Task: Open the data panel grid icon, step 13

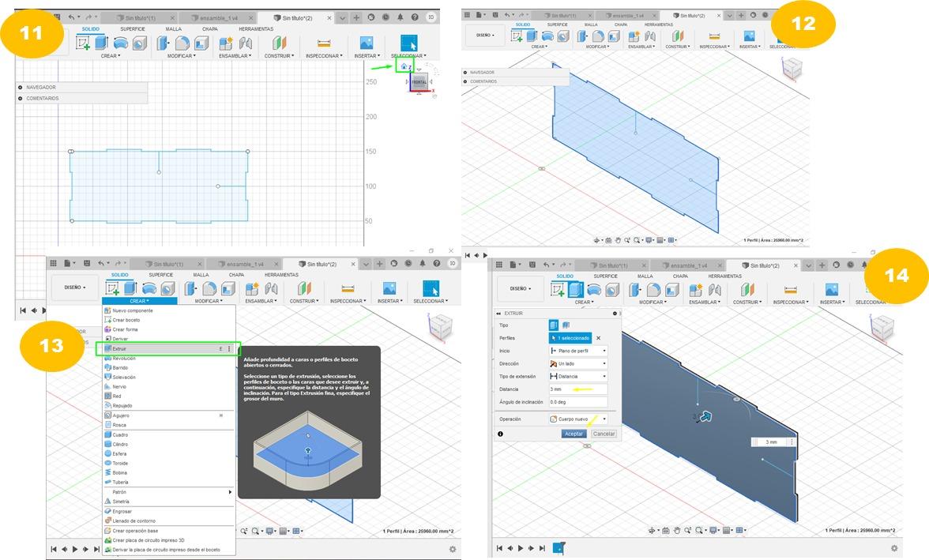Action: point(54,263)
